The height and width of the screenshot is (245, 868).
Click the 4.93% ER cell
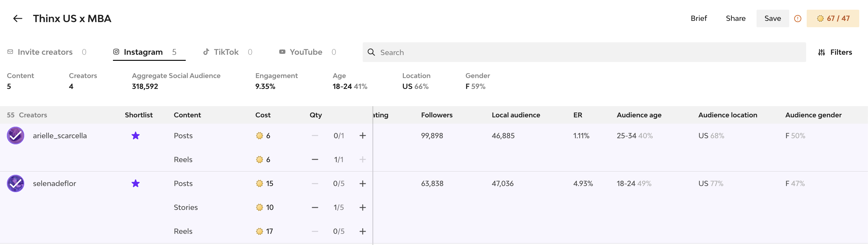point(583,184)
